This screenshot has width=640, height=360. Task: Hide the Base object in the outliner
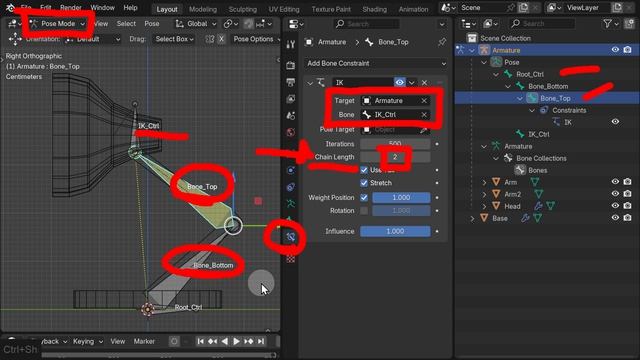(615, 218)
